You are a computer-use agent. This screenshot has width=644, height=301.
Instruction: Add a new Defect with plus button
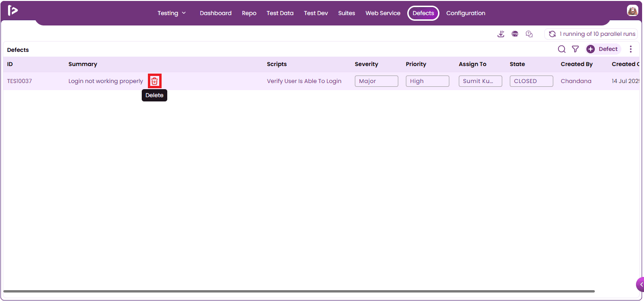(x=603, y=49)
